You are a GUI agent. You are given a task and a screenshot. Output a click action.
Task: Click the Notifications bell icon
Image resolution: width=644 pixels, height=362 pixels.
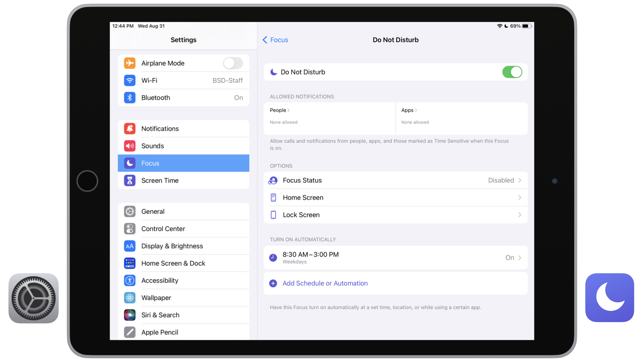(x=130, y=129)
